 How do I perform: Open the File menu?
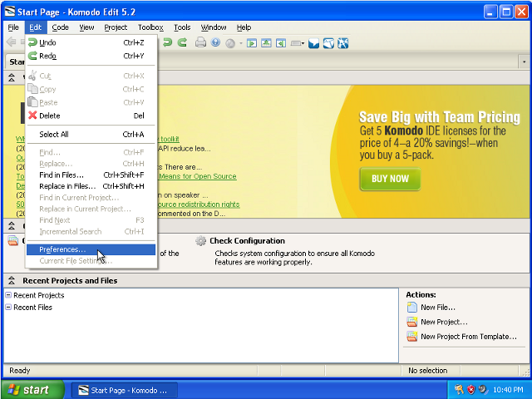click(13, 27)
